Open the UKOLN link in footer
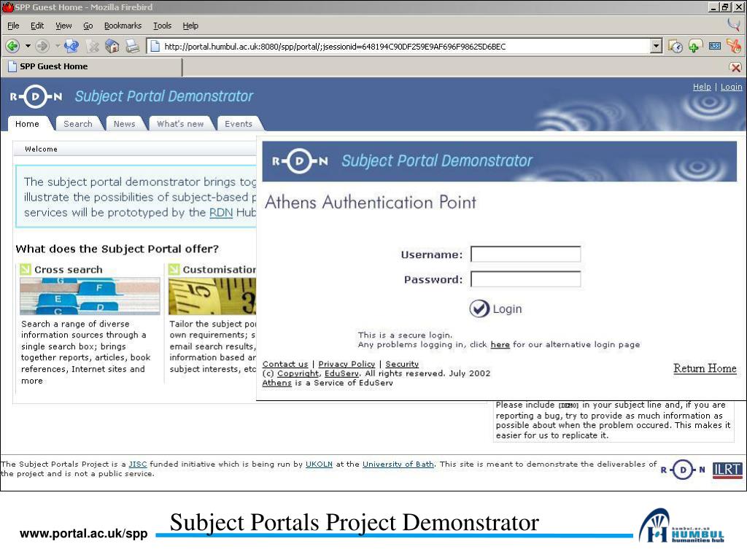The image size is (747, 560). click(x=319, y=464)
